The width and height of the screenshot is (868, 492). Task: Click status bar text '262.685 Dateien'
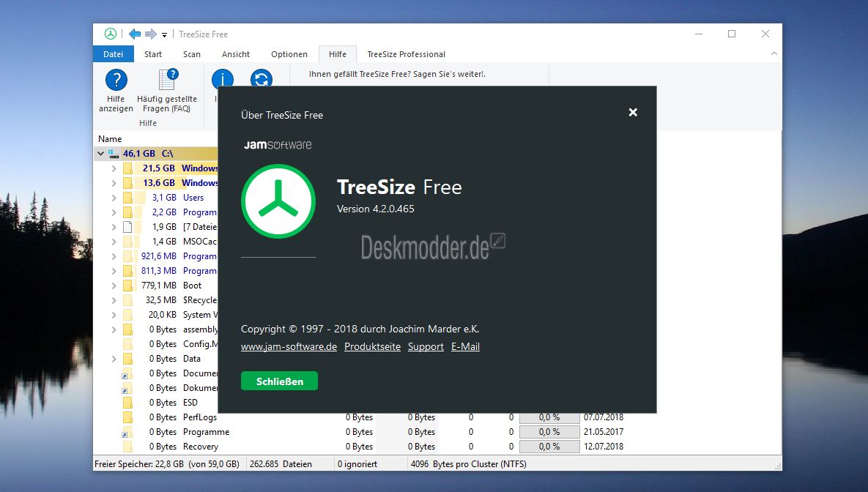pos(281,463)
